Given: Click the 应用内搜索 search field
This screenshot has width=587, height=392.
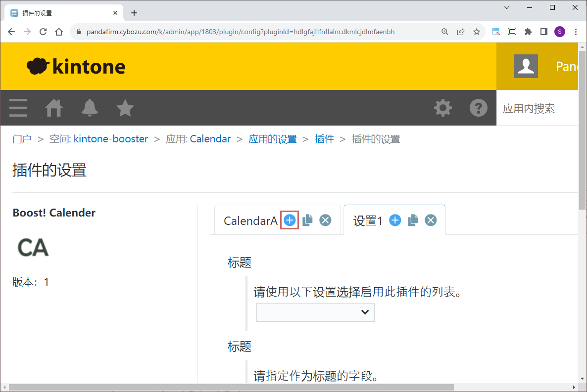Looking at the screenshot, I should (x=537, y=109).
